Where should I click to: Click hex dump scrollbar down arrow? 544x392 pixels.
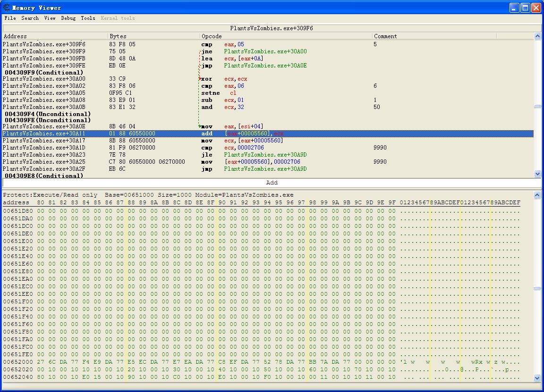[x=537, y=378]
